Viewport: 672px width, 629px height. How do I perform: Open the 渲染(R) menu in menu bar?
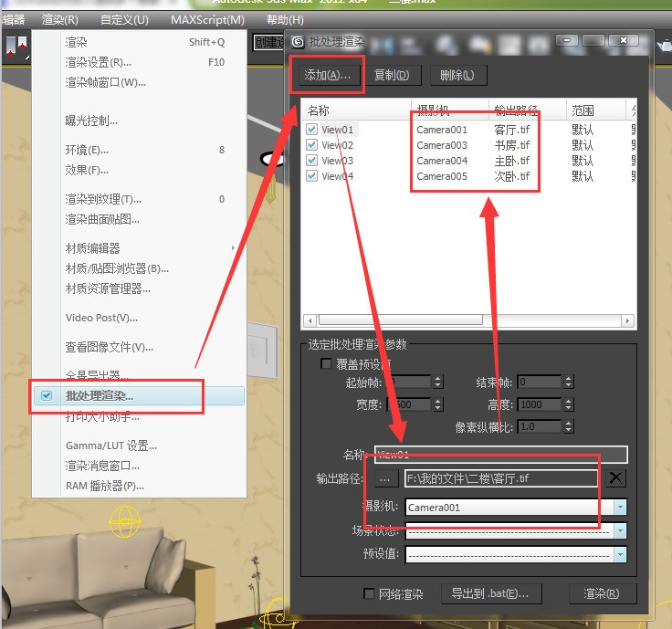pos(60,20)
